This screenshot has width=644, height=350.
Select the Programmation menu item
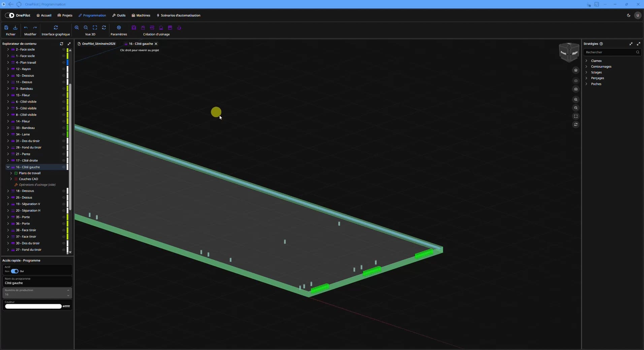click(x=92, y=15)
